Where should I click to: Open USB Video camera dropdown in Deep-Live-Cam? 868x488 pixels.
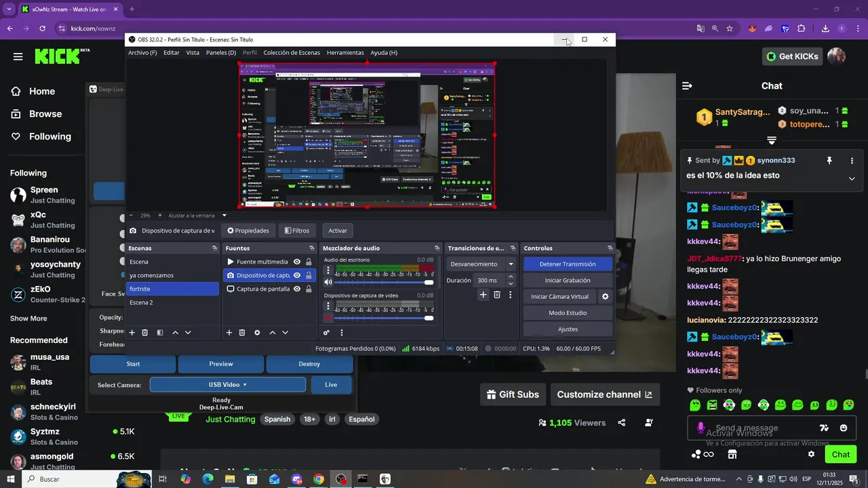click(228, 385)
